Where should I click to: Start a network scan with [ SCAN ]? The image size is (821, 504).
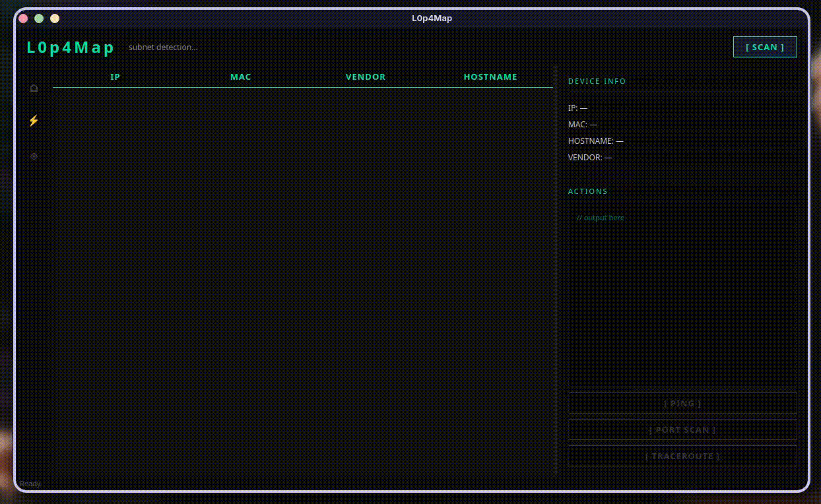pos(765,47)
